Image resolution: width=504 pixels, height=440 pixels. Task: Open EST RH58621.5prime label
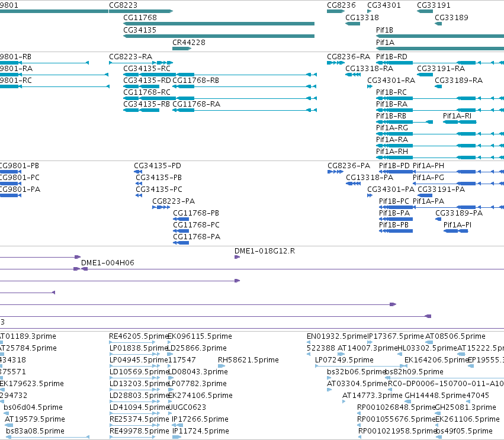[x=248, y=360]
